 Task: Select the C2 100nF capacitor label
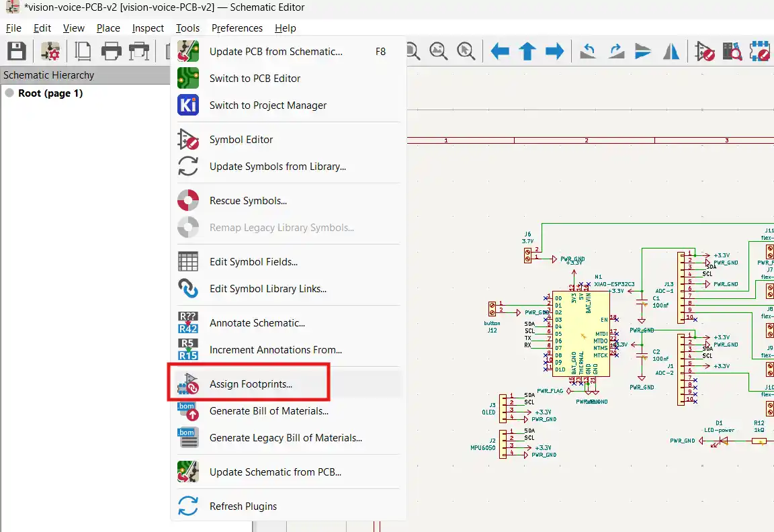[x=660, y=355]
